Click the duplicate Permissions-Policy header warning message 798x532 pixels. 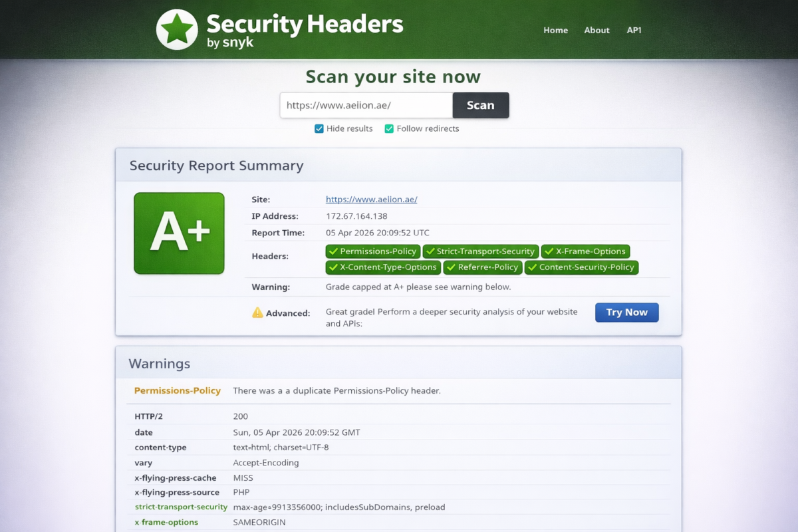pos(336,390)
